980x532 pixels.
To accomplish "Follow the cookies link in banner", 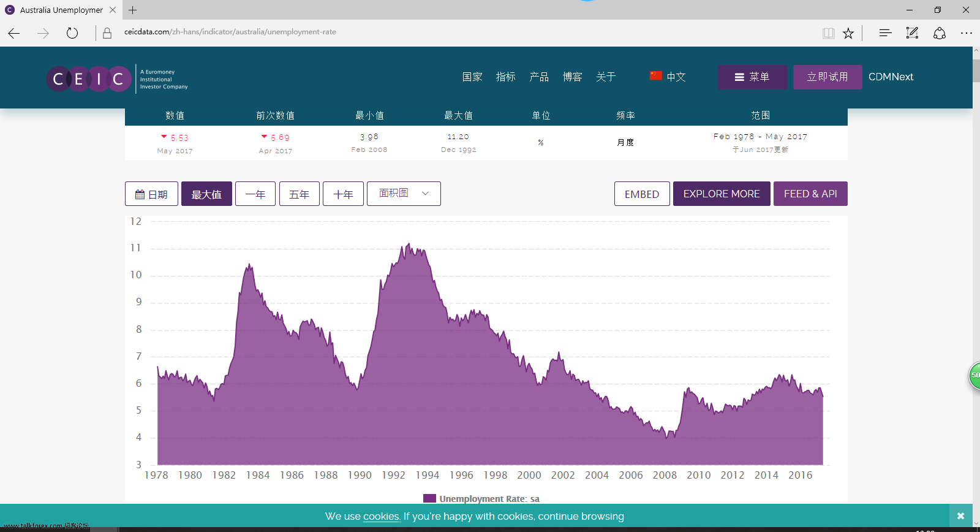I will (x=382, y=516).
